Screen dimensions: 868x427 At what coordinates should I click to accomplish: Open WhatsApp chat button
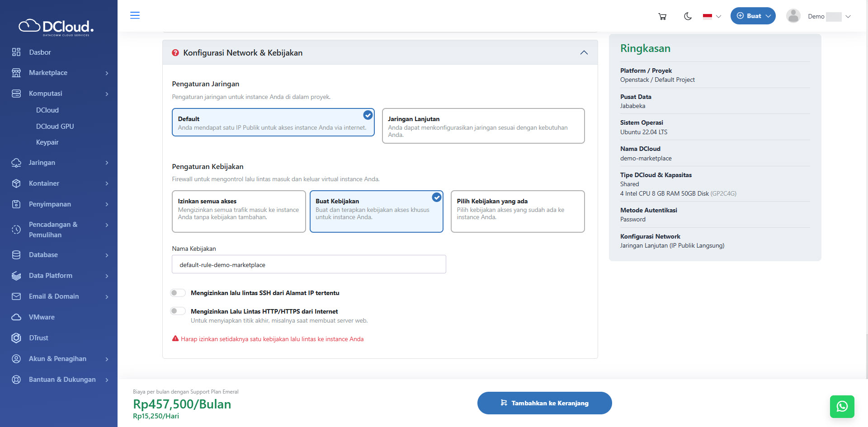coord(842,406)
